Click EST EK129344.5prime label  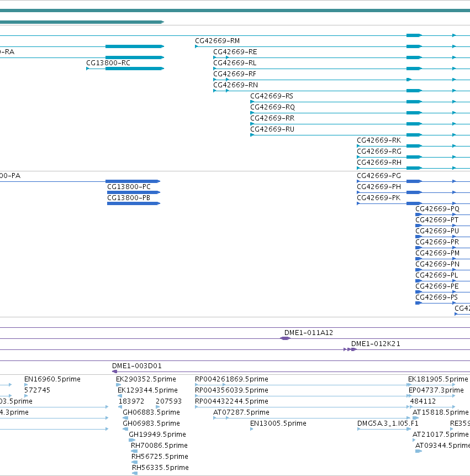(147, 390)
